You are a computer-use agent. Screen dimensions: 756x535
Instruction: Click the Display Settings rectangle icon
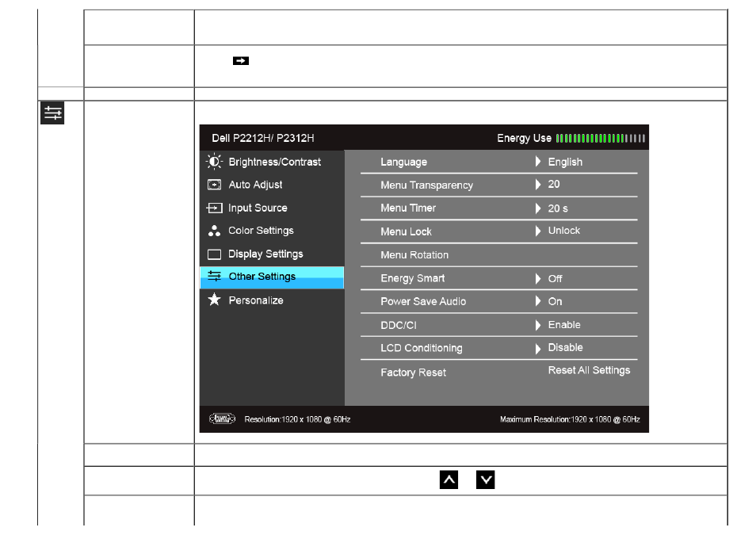[214, 254]
